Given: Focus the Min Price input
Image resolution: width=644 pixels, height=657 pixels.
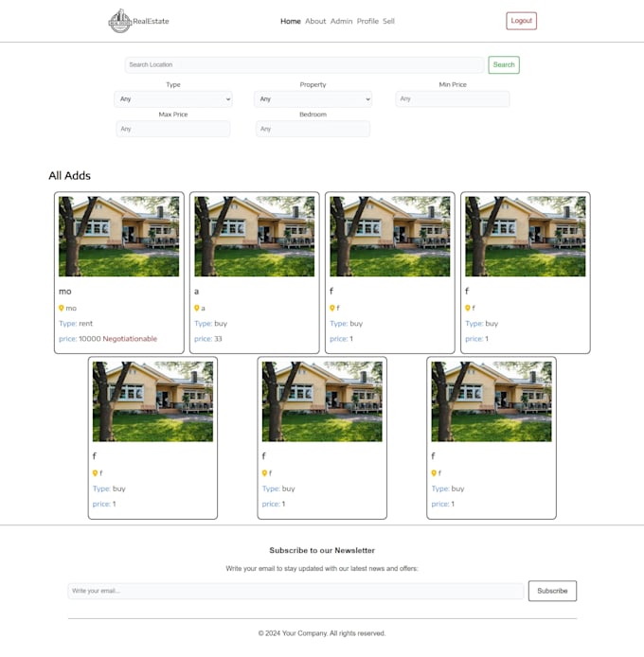Looking at the screenshot, I should [x=453, y=99].
